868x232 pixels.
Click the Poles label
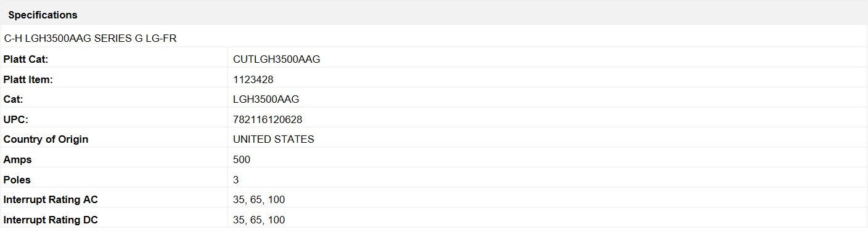click(x=17, y=180)
